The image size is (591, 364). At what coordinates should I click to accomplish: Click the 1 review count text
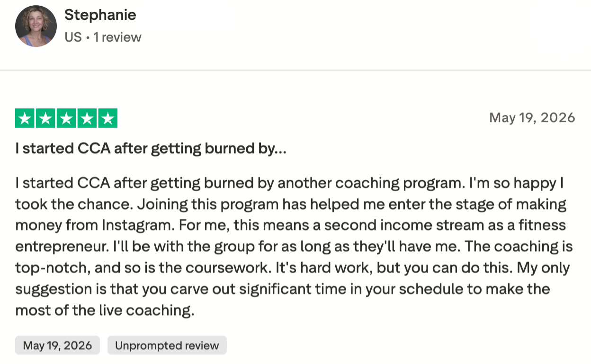point(117,37)
